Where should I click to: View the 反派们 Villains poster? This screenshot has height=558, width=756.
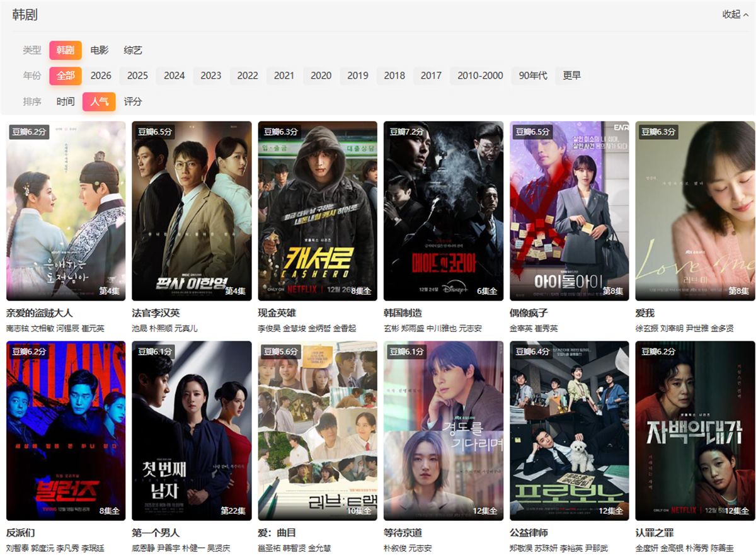tap(66, 431)
